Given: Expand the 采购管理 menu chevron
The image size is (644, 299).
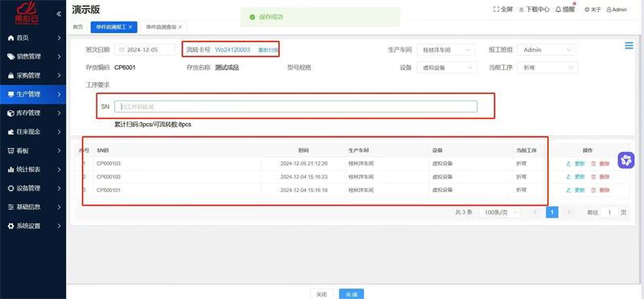Looking at the screenshot, I should (59, 76).
